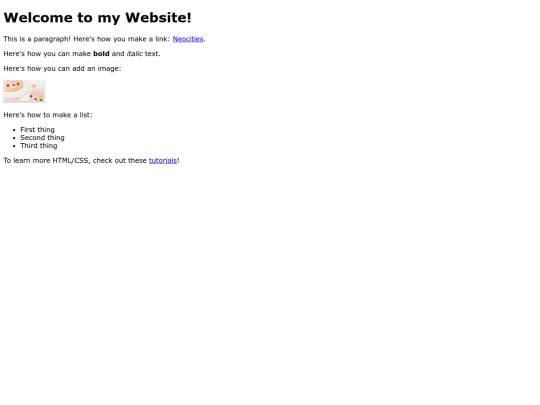Click the word Welcome in the heading
The image size is (540, 405).
(38, 18)
